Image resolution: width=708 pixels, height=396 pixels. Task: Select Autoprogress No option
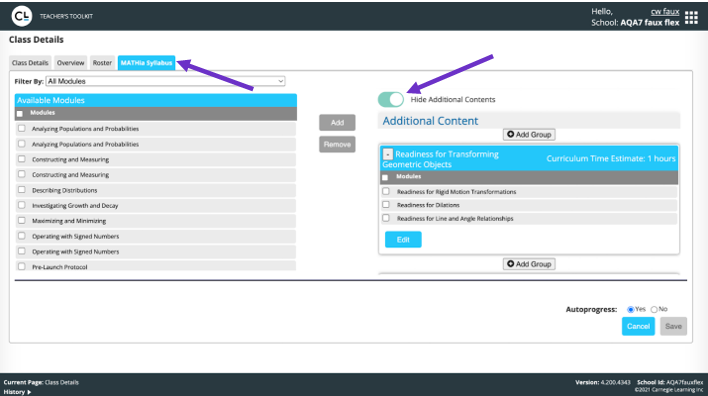pos(654,309)
